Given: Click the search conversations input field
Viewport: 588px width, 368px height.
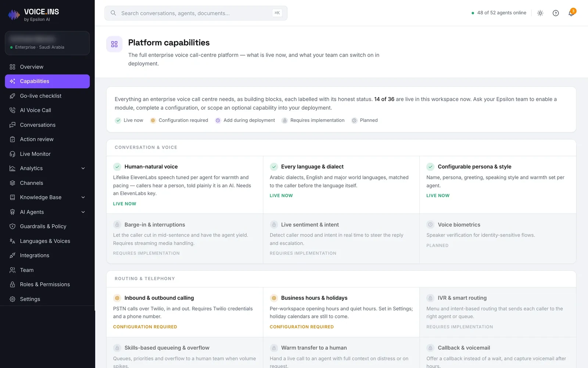Looking at the screenshot, I should pyautogui.click(x=196, y=13).
